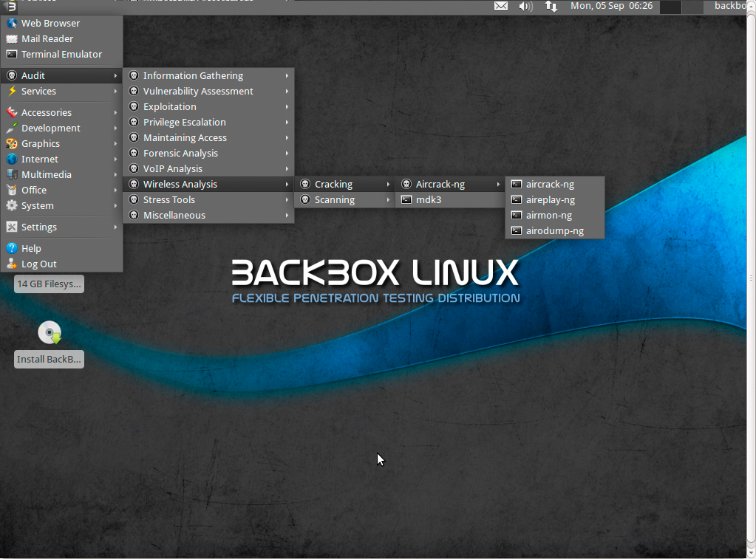Screen dimensions: 756x559
Task: Click the volume speaker tray icon
Action: coord(525,6)
